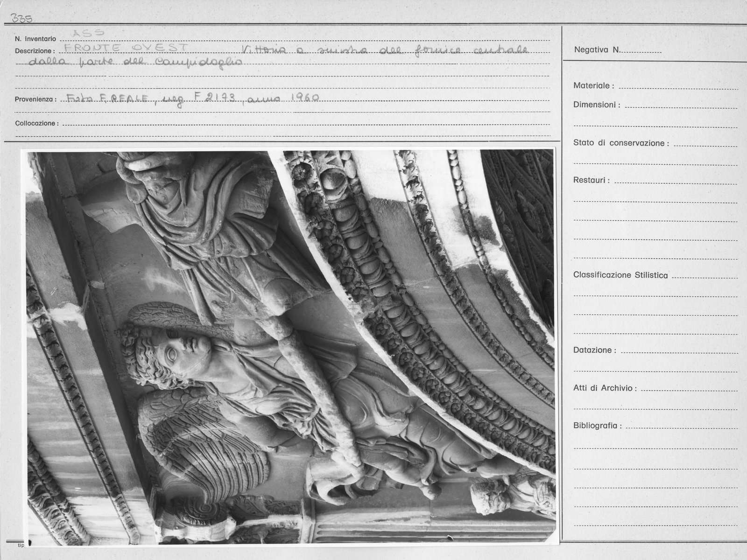
Task: Click handwritten 'Foto F. REALE' text
Action: point(108,98)
